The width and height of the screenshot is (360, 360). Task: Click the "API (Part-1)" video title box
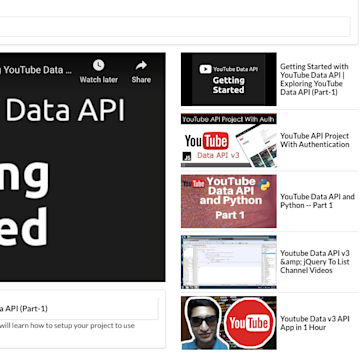point(79,309)
